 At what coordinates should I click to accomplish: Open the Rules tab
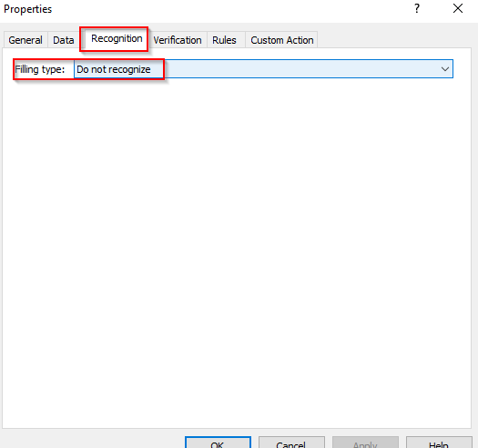[x=224, y=40]
